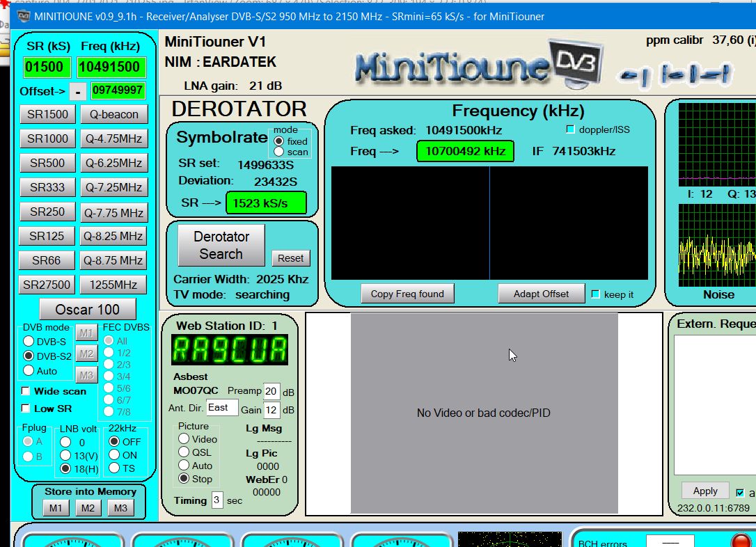Set LNB volt to 13(V)
756x547 pixels.
[x=66, y=455]
